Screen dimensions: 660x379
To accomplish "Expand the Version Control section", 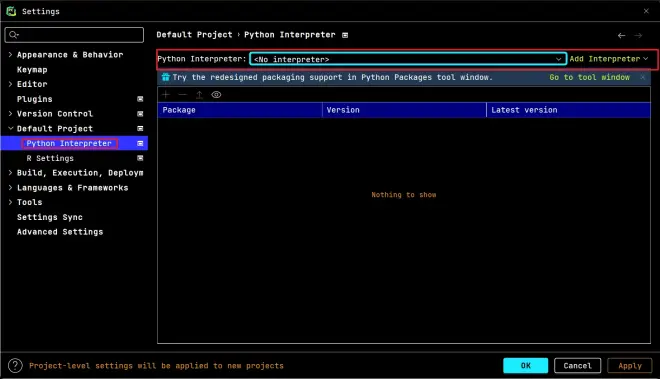I will (x=11, y=113).
